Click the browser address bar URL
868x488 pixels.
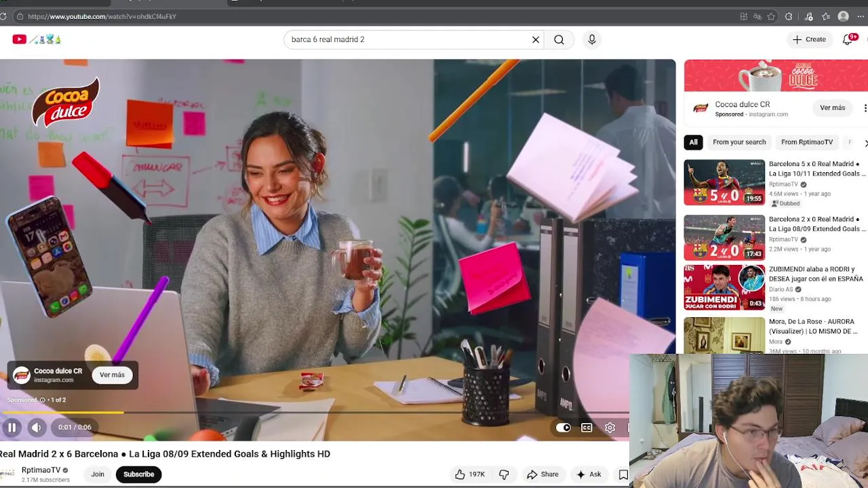click(x=102, y=16)
